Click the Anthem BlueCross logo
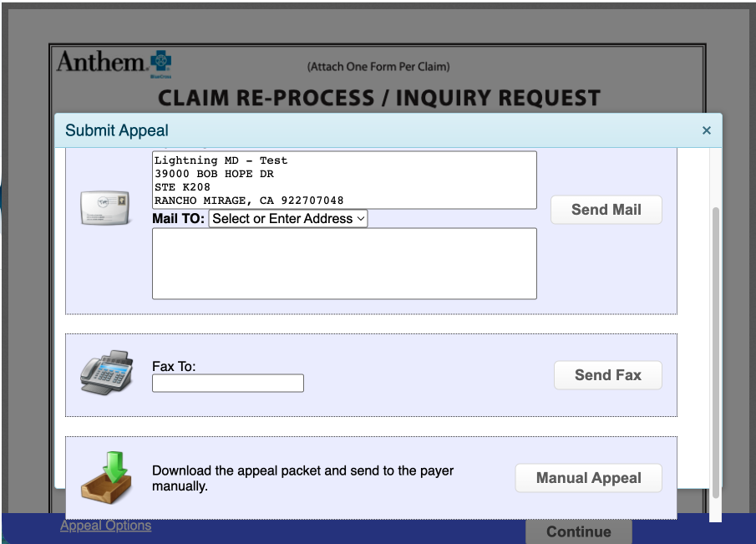756x544 pixels. point(114,64)
